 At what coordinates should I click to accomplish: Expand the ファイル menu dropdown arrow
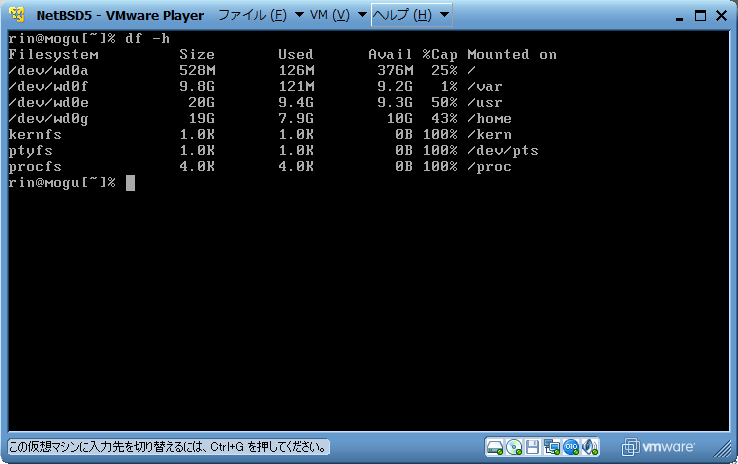coord(299,15)
